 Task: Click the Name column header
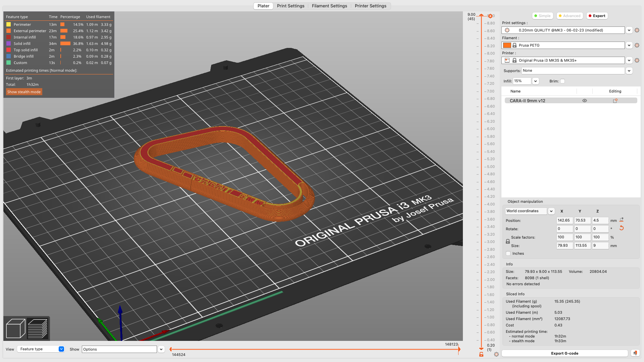tap(515, 91)
